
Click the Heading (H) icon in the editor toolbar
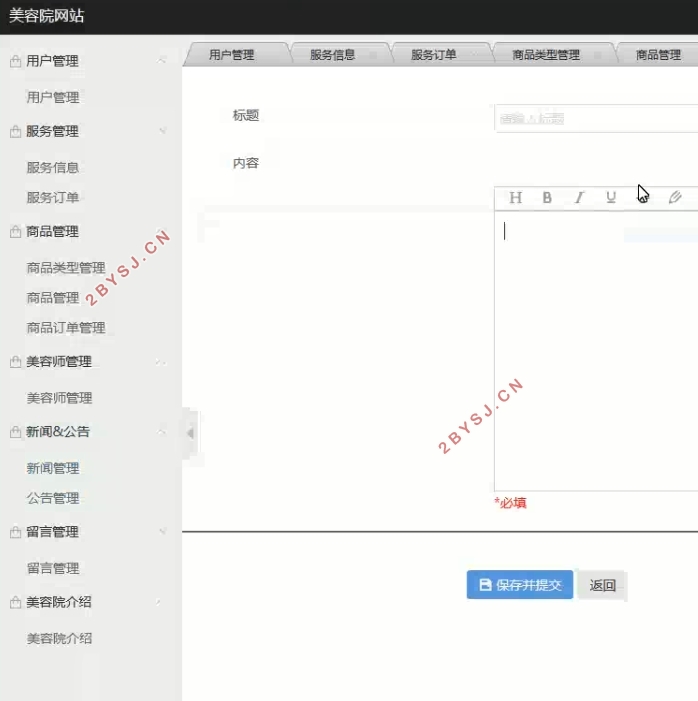[x=516, y=197]
